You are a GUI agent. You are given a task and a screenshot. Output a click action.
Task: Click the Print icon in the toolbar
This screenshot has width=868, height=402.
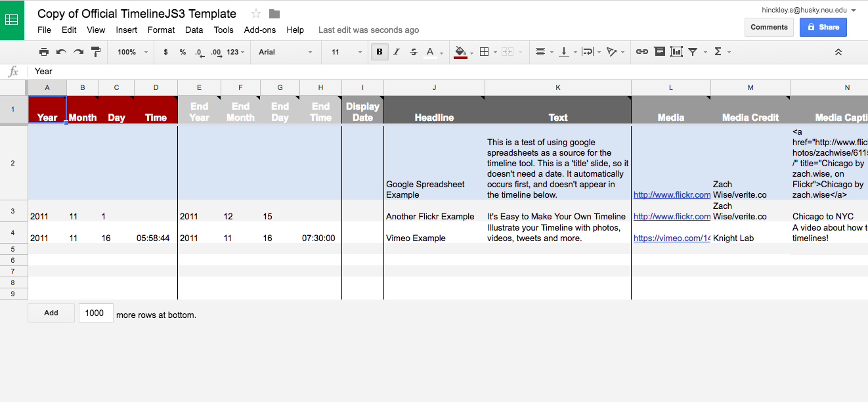coord(43,51)
